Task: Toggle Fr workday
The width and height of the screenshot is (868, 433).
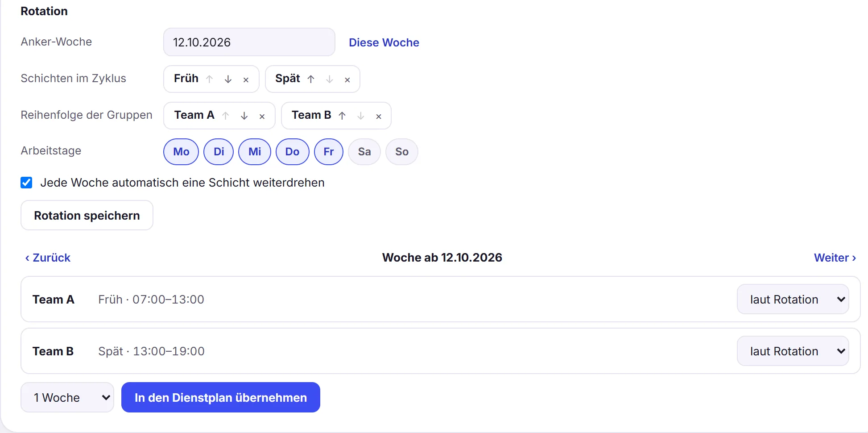Action: pos(329,152)
